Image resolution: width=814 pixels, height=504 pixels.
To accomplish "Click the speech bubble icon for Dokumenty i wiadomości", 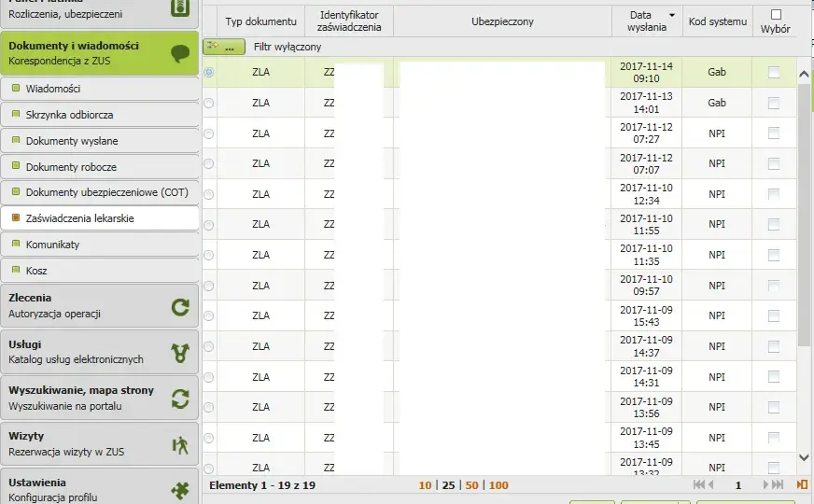I will point(180,53).
